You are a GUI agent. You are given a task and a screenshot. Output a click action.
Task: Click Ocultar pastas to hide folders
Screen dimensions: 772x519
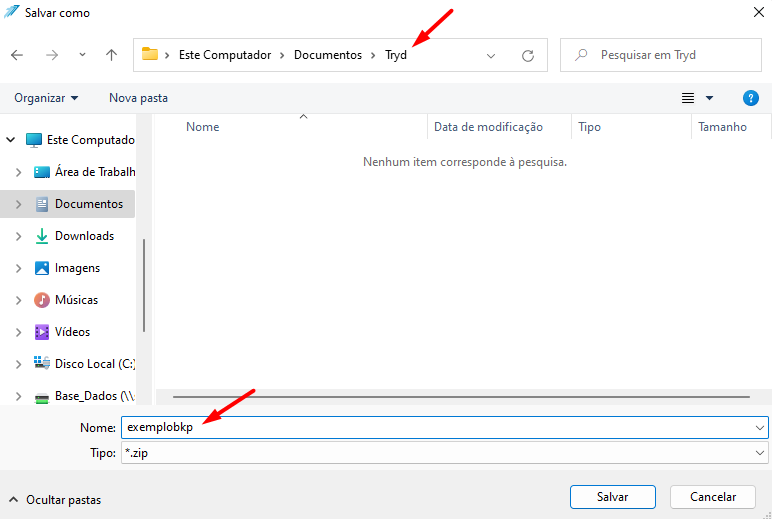click(55, 500)
